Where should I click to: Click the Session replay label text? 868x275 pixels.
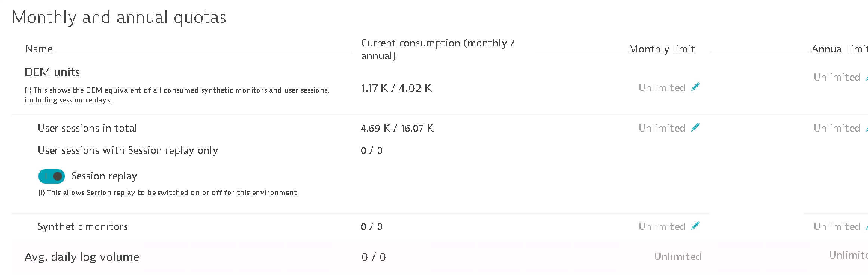click(x=104, y=176)
